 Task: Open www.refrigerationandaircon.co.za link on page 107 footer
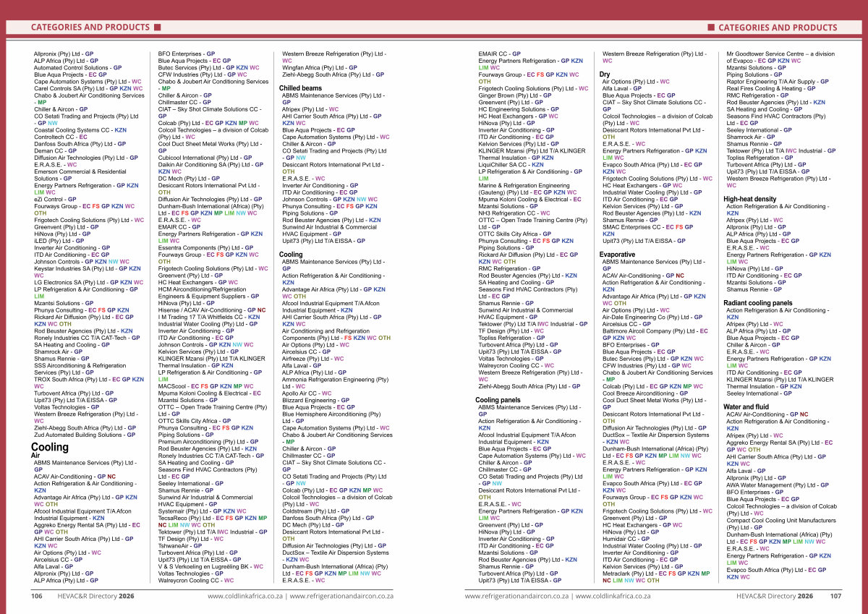516,596
